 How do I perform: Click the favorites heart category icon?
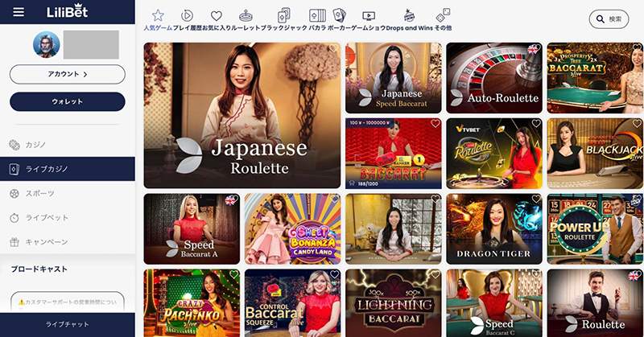click(x=216, y=15)
